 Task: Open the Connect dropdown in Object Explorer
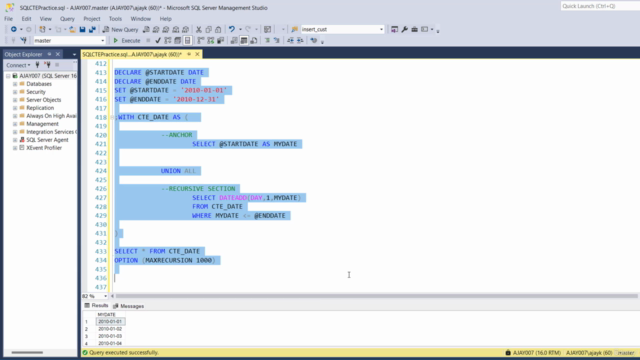pos(18,65)
